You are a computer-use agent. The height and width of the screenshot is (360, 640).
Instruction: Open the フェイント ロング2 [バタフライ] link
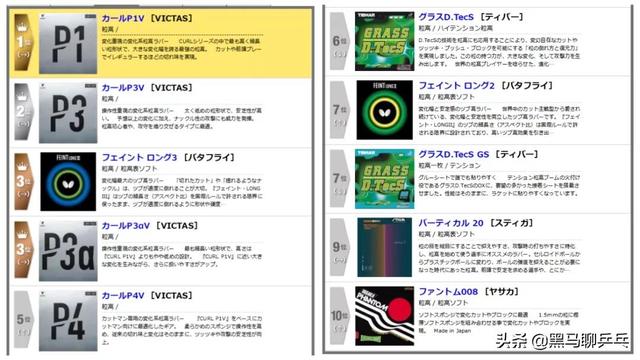click(486, 86)
